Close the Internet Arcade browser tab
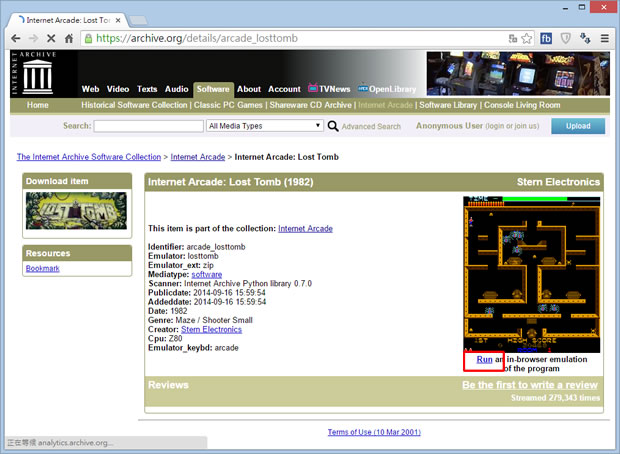This screenshot has width=620, height=454. 118,20
